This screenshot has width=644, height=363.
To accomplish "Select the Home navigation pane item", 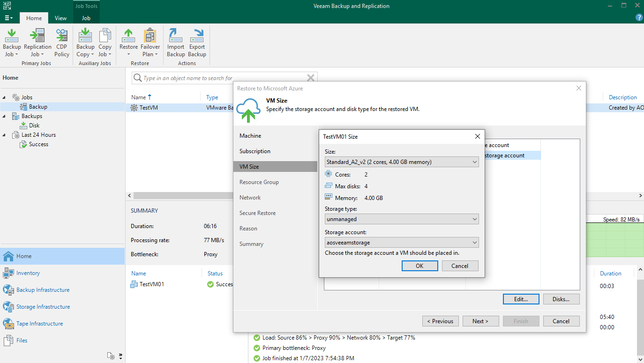I will 62,256.
